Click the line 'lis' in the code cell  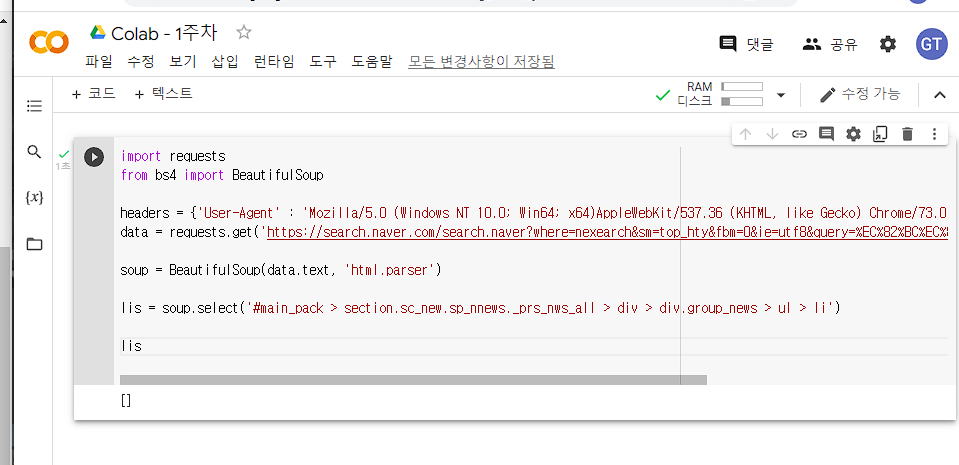click(131, 346)
